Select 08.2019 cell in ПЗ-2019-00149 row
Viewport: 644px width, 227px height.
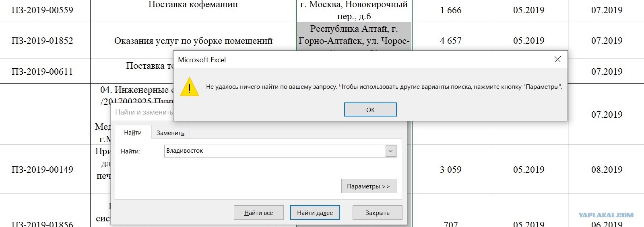[607, 170]
